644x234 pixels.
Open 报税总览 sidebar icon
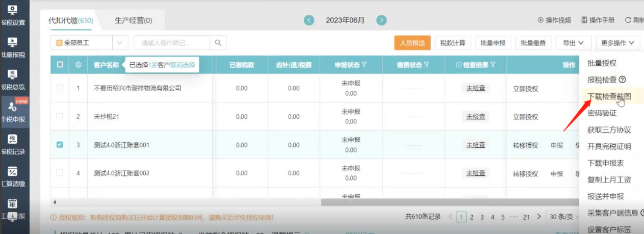tap(13, 79)
